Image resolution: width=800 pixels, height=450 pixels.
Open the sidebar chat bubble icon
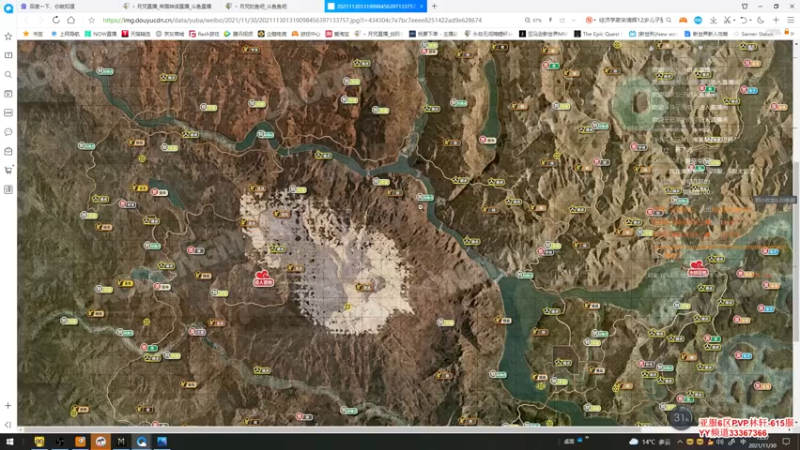click(8, 132)
